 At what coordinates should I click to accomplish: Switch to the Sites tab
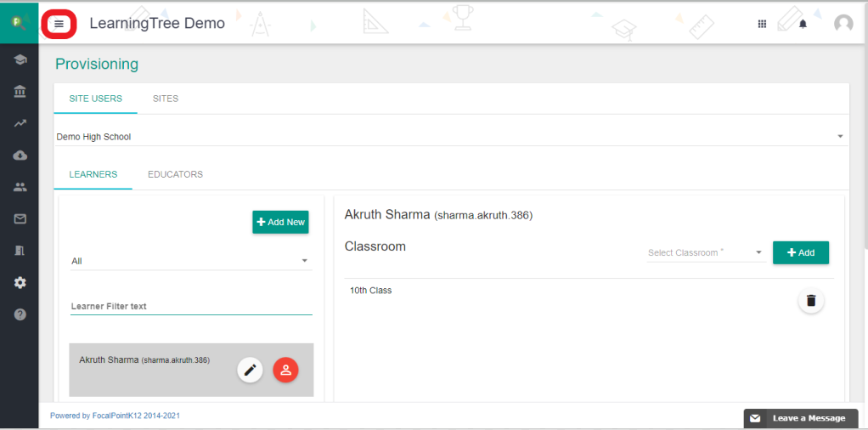point(166,99)
